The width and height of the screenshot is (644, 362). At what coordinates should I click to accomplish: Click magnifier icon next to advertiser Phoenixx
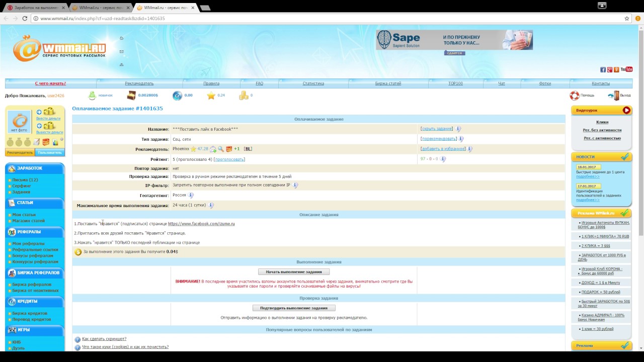pyautogui.click(x=221, y=149)
